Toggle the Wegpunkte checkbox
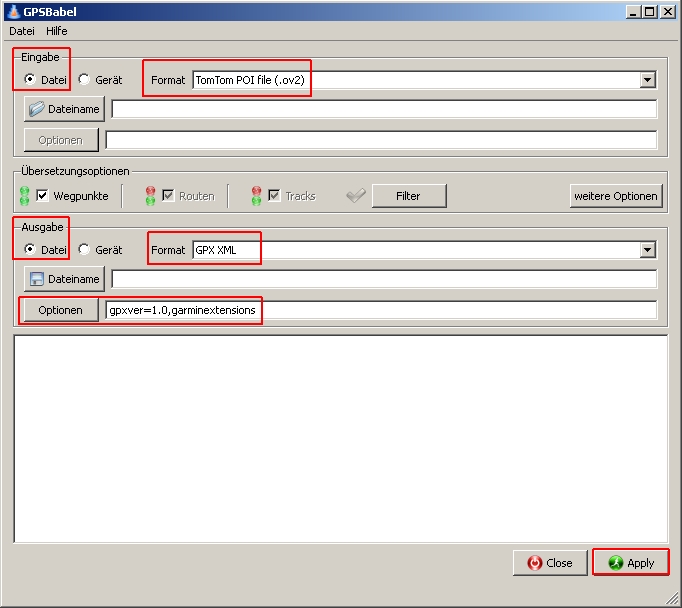This screenshot has height=608, width=682. click(42, 196)
